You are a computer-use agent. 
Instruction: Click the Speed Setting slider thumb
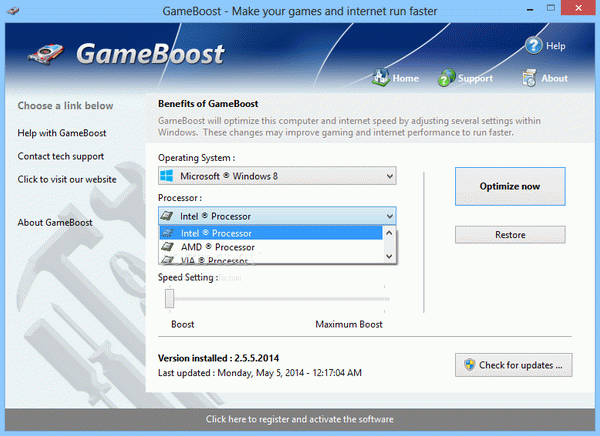tap(170, 298)
